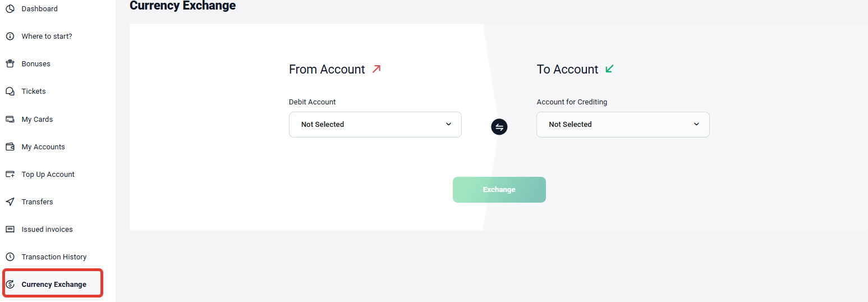Click the Issued invoices receipt icon
The width and height of the screenshot is (868, 302).
coord(10,229)
